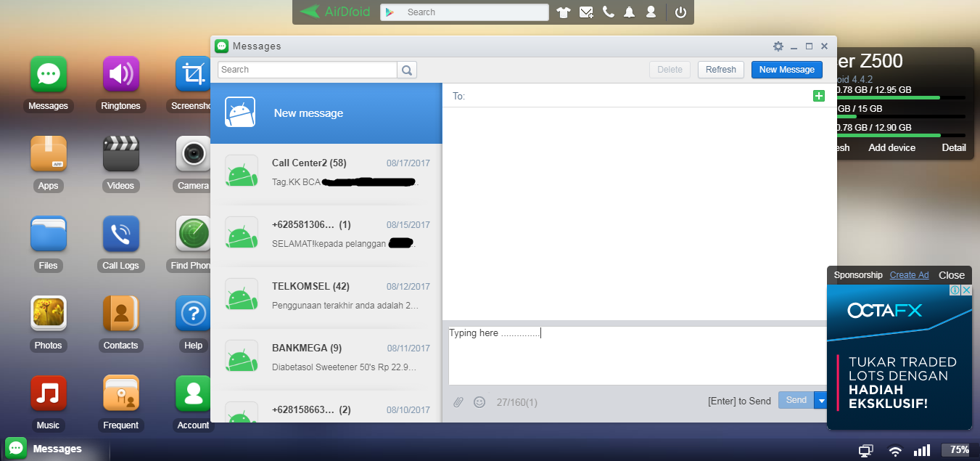Open Messages window settings gear
980x461 pixels.
[x=778, y=46]
